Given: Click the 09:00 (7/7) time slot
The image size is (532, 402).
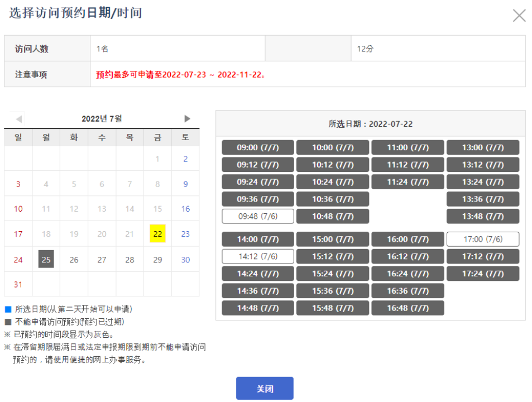Looking at the screenshot, I should pyautogui.click(x=257, y=148).
